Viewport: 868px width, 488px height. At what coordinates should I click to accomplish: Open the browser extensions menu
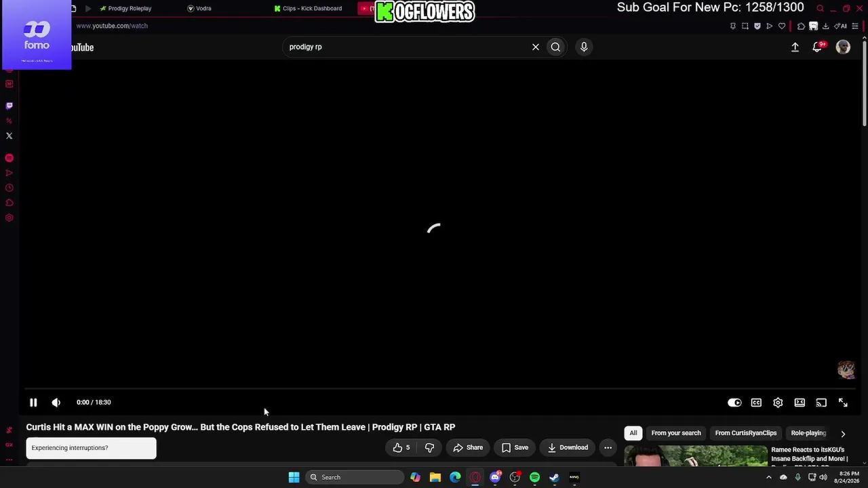pyautogui.click(x=801, y=26)
